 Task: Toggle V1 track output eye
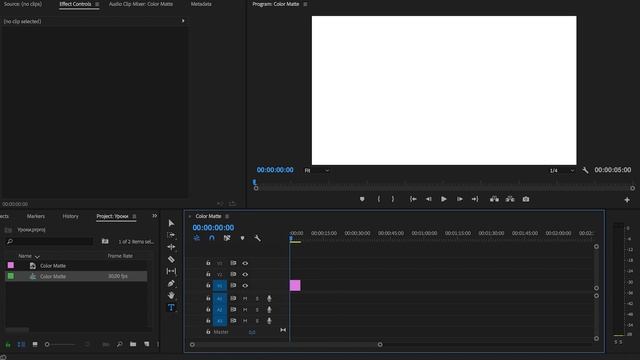coord(245,286)
